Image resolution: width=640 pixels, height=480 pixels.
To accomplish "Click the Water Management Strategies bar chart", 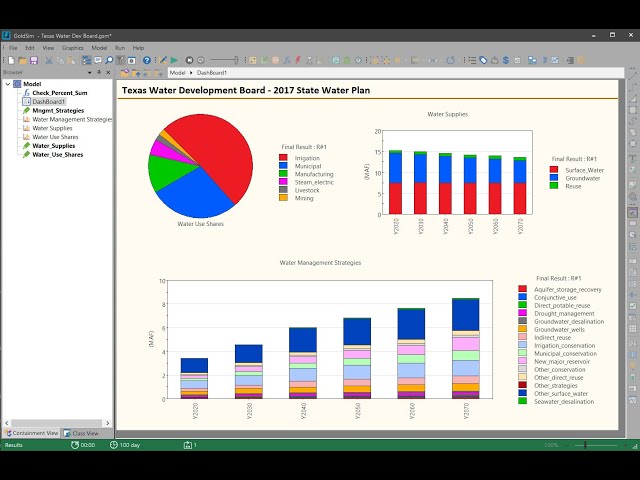I will coord(330,340).
